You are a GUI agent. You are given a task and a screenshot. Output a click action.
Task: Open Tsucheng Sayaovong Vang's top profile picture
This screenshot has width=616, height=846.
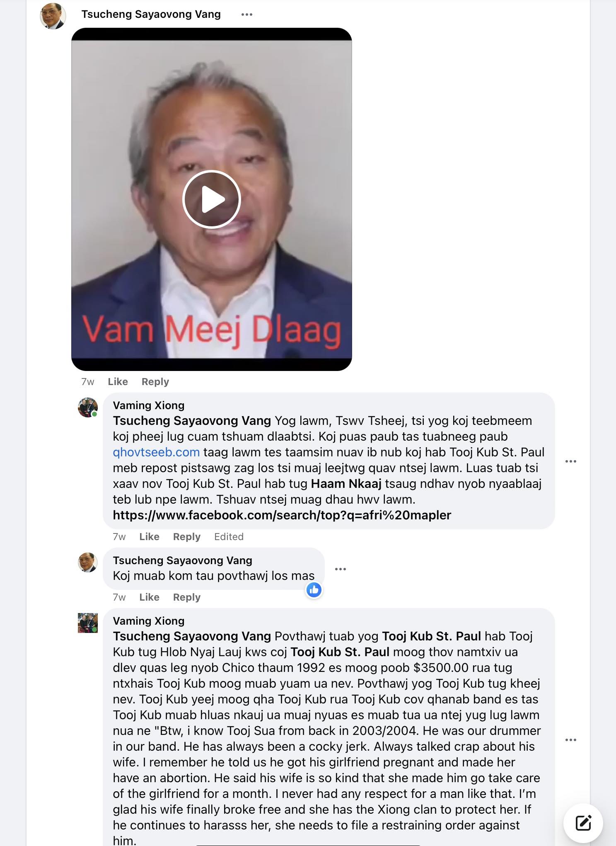tap(53, 16)
